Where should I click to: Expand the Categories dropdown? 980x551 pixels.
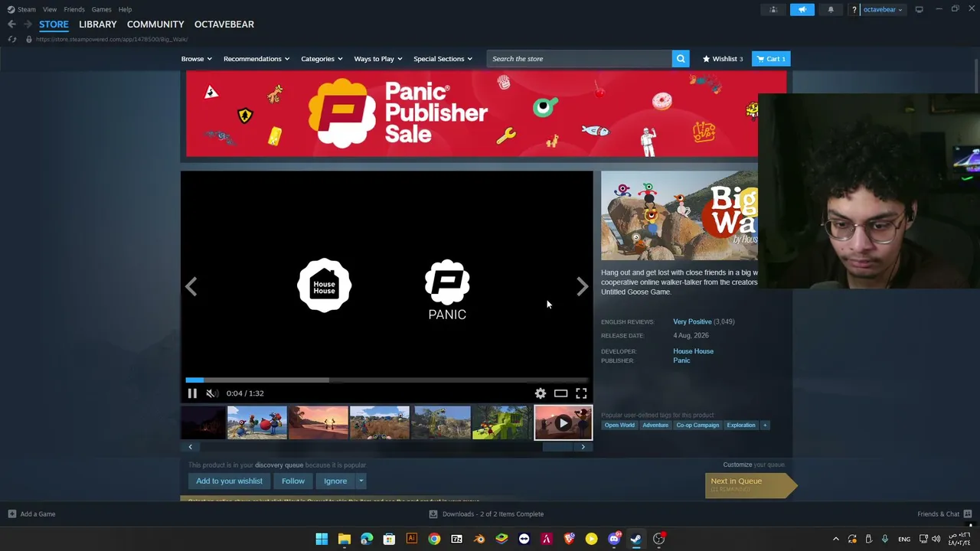(322, 59)
